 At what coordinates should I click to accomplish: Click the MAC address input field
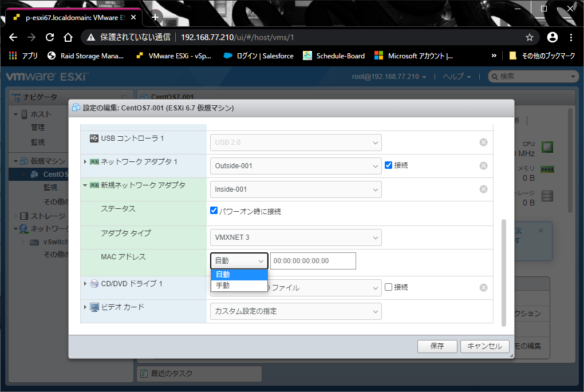(313, 261)
